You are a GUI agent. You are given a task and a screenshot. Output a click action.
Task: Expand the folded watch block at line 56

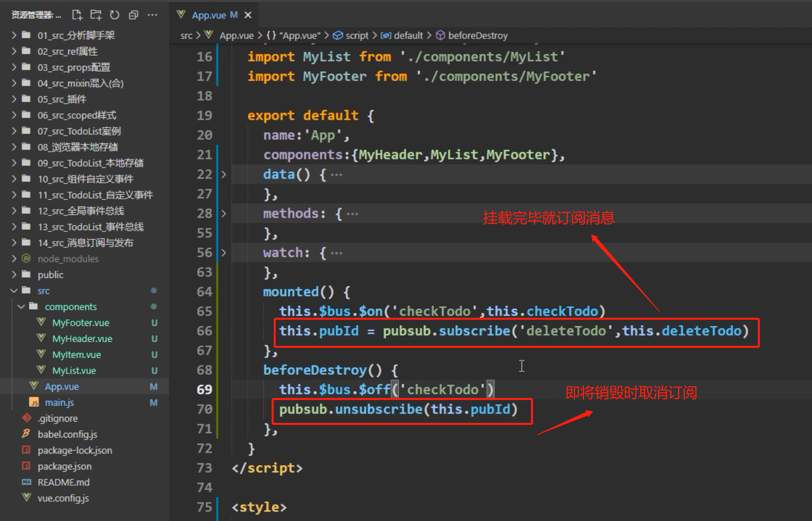(224, 253)
